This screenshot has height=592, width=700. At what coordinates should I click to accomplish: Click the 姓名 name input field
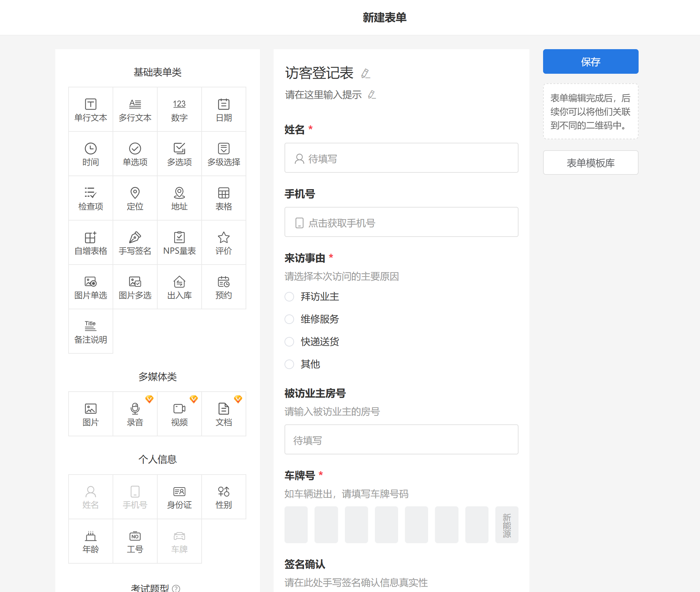point(401,158)
